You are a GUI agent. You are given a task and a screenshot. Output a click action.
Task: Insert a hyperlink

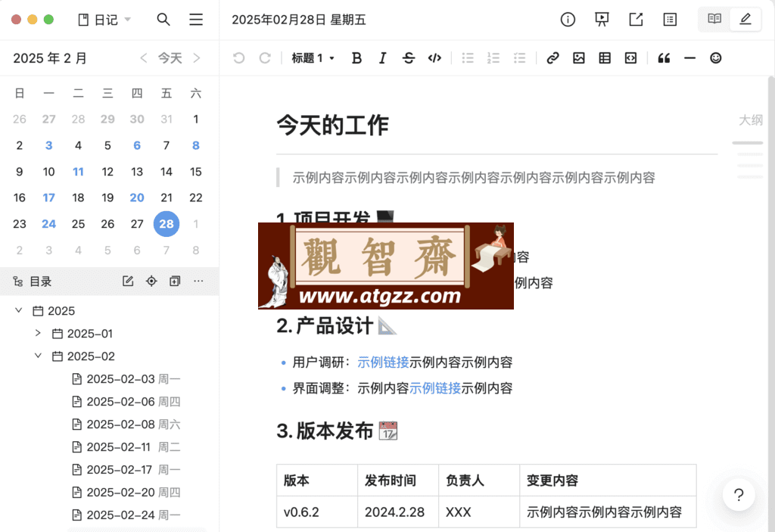coord(552,58)
